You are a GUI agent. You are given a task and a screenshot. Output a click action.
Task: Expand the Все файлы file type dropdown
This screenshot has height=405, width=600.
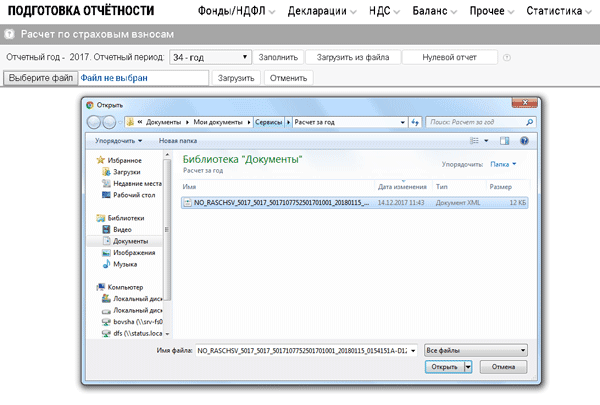475,350
